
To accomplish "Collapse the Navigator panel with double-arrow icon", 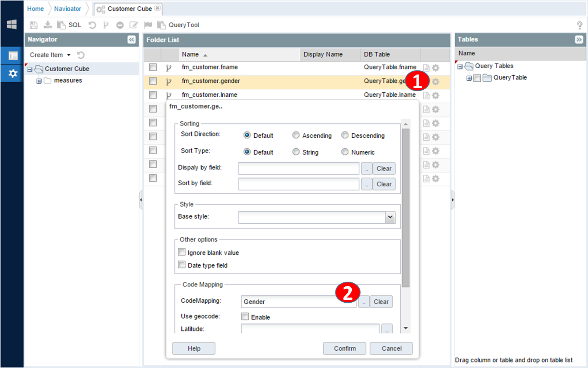I will 132,39.
